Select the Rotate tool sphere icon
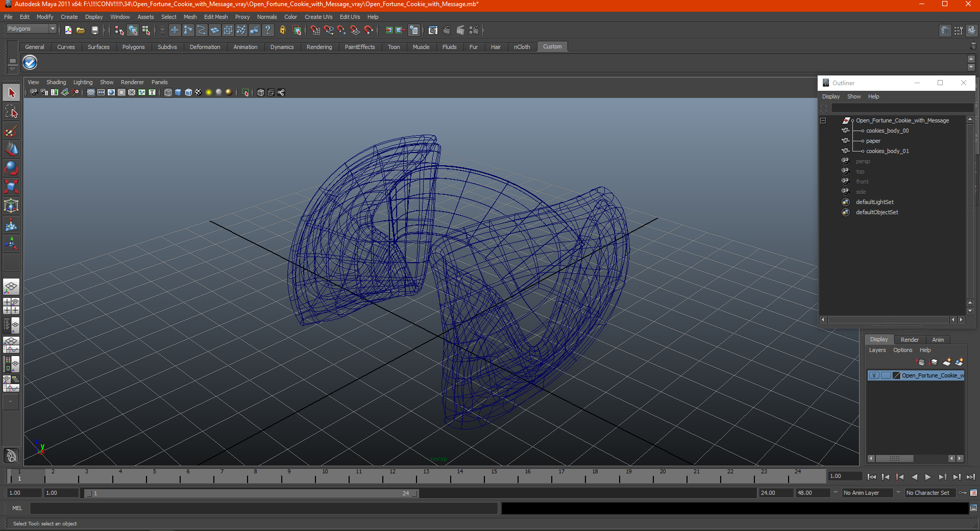 coord(11,168)
